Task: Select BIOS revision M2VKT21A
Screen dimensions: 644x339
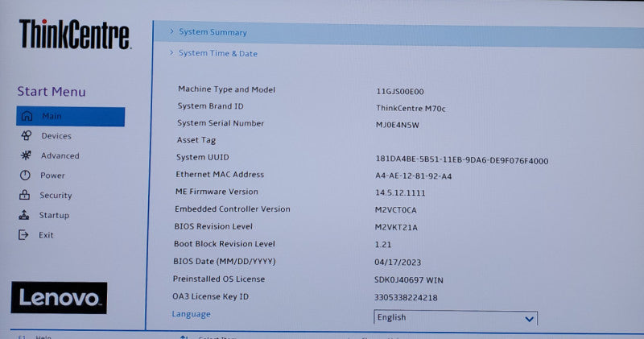Action: point(396,227)
